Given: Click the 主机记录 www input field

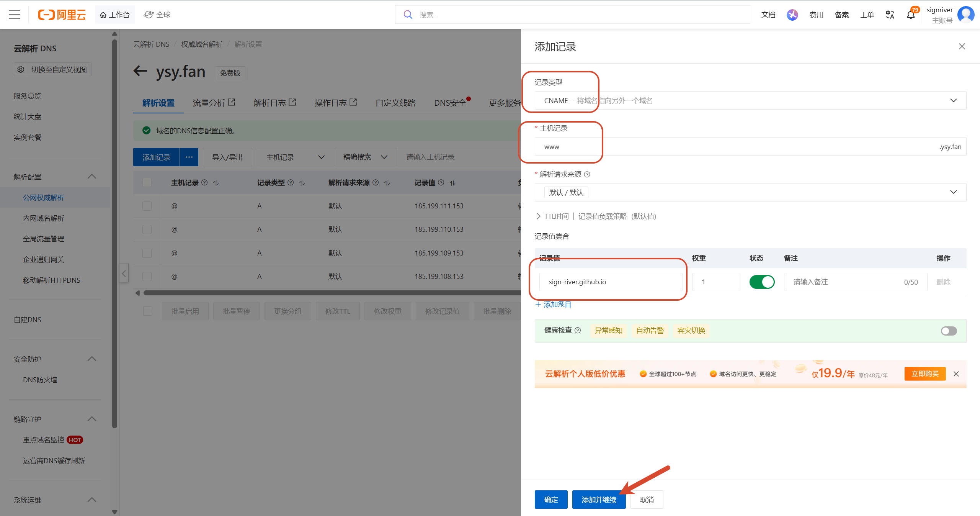Looking at the screenshot, I should point(750,147).
